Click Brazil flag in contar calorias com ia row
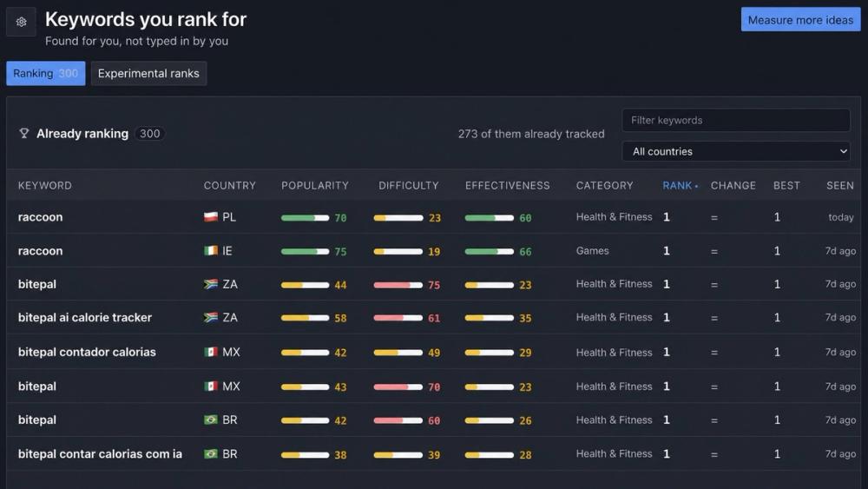868x489 pixels. click(210, 453)
